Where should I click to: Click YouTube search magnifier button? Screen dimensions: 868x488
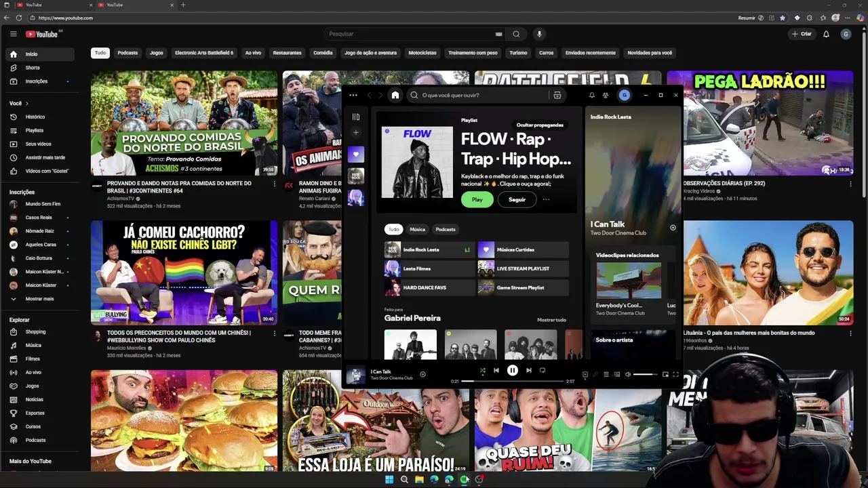click(516, 34)
